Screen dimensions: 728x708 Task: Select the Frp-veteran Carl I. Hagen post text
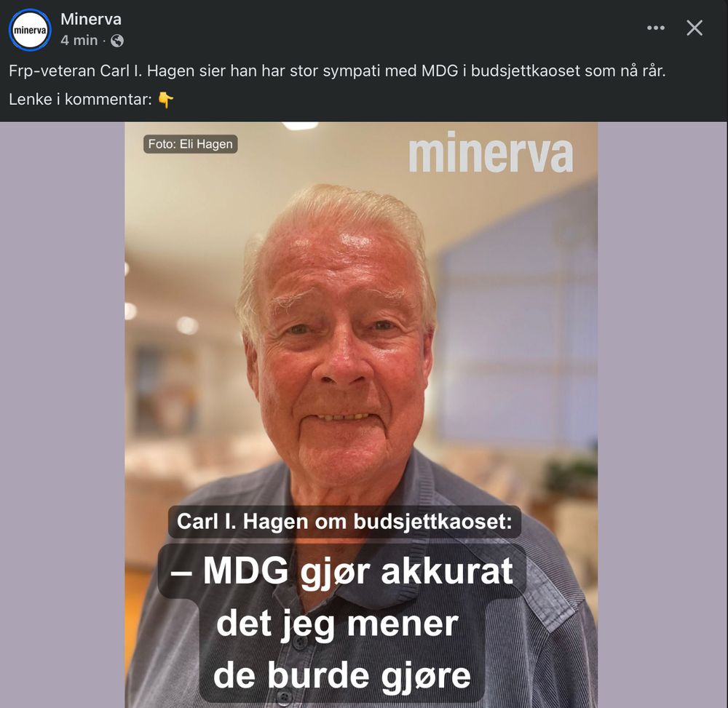click(337, 71)
